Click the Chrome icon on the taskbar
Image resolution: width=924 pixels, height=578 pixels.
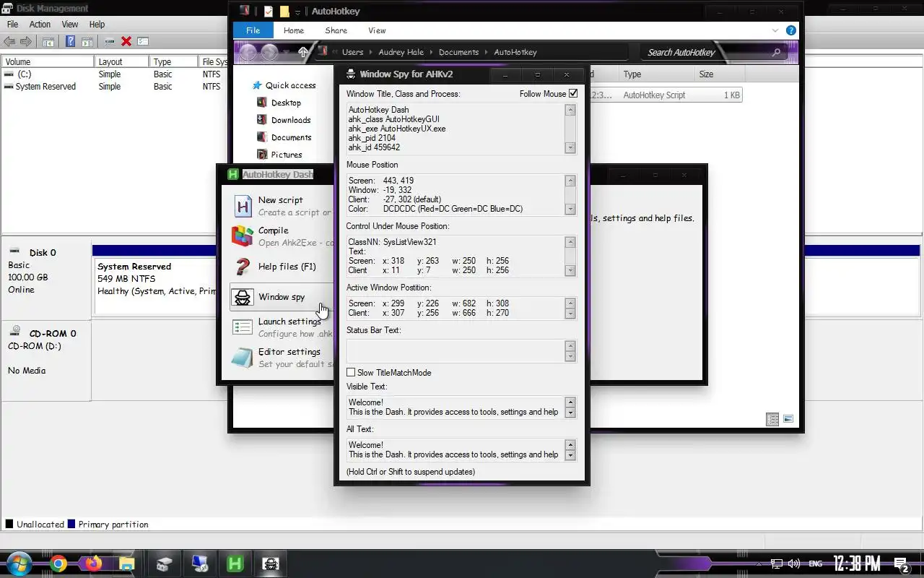58,564
